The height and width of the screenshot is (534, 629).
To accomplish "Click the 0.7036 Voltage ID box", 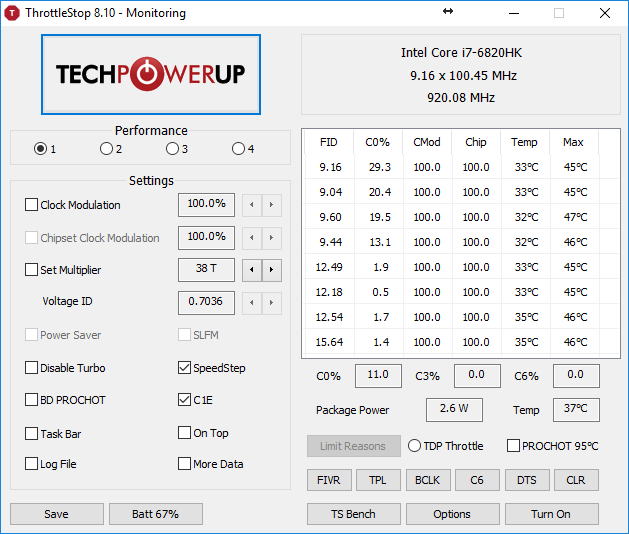I will coord(207,303).
